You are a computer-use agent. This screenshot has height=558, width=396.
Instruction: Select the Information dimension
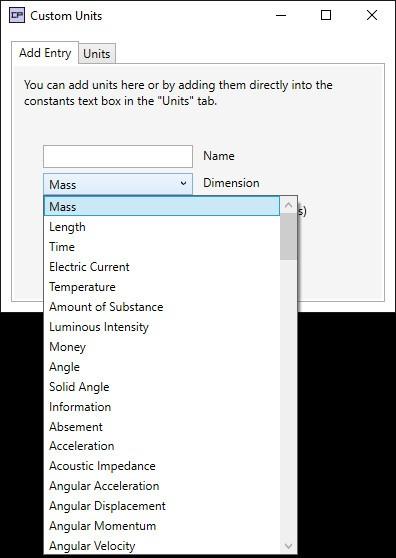(162, 407)
